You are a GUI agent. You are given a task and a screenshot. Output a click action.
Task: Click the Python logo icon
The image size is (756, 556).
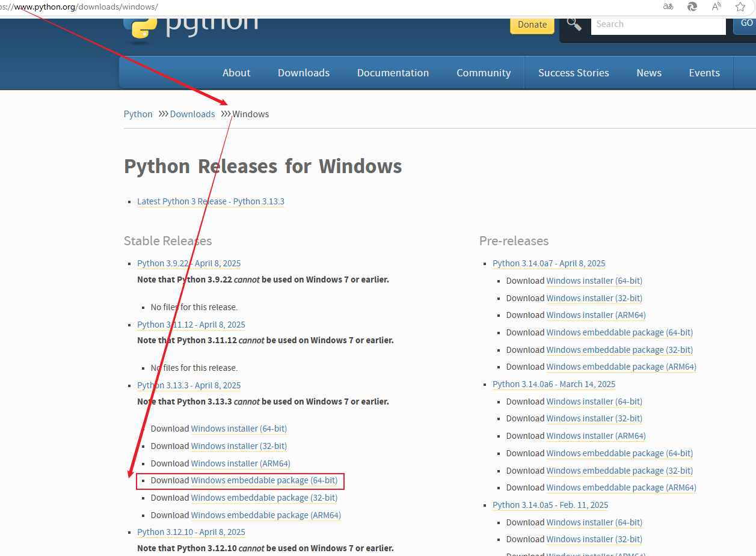(140, 29)
